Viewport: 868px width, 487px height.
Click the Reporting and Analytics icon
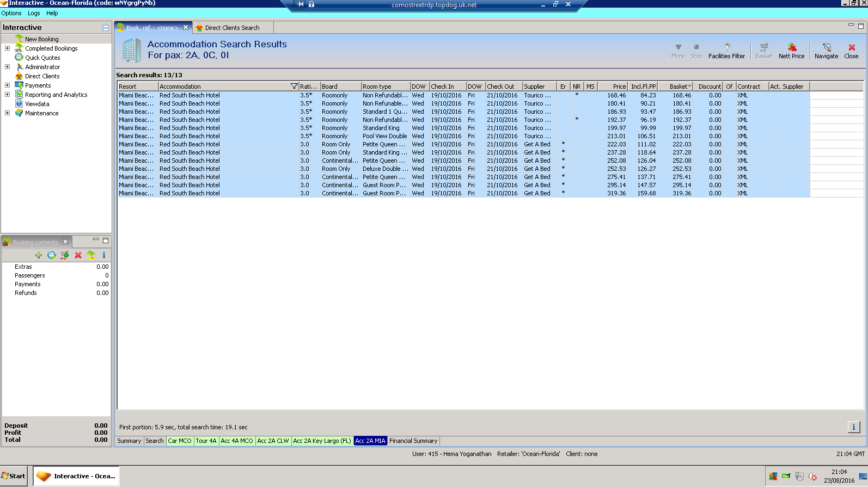(19, 94)
